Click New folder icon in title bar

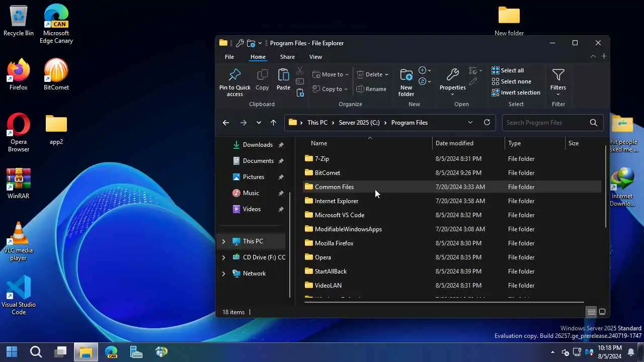(251, 43)
